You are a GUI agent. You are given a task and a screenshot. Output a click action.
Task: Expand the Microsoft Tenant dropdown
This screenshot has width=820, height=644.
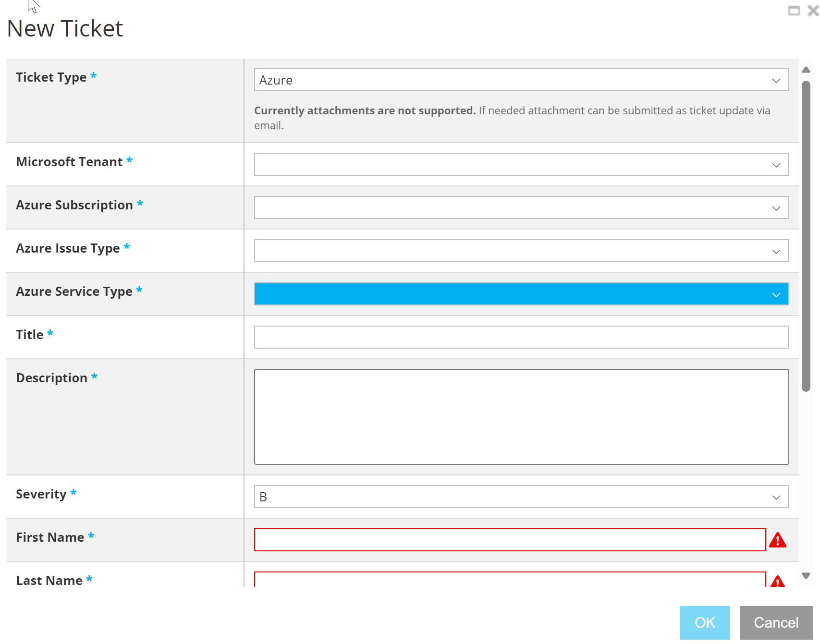(x=521, y=164)
